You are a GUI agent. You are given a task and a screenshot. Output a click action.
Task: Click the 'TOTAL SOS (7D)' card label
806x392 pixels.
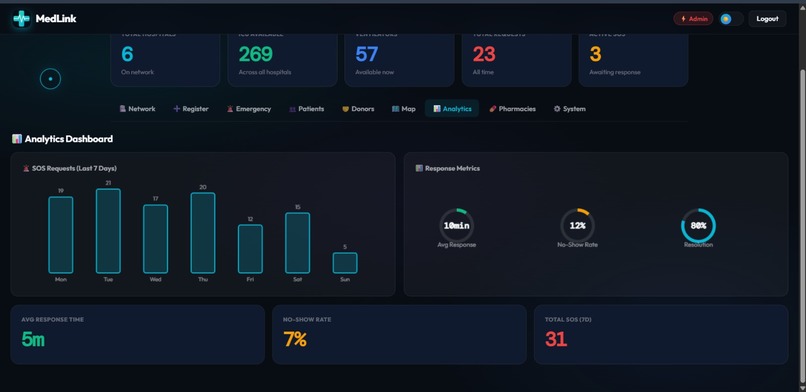[x=568, y=320]
